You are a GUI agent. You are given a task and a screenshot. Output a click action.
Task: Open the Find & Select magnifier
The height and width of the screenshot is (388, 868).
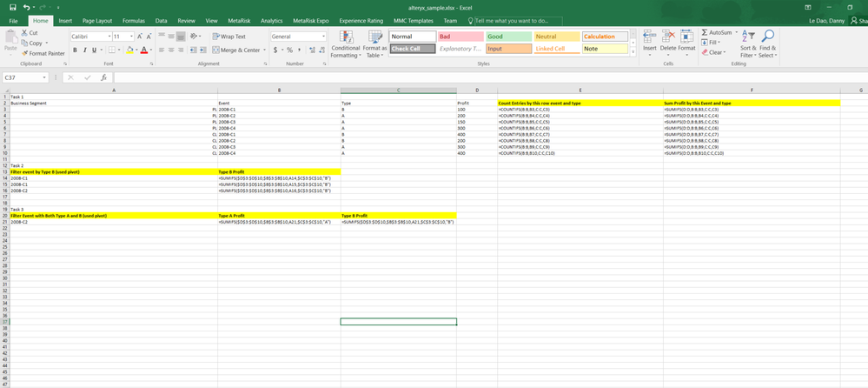coord(768,37)
